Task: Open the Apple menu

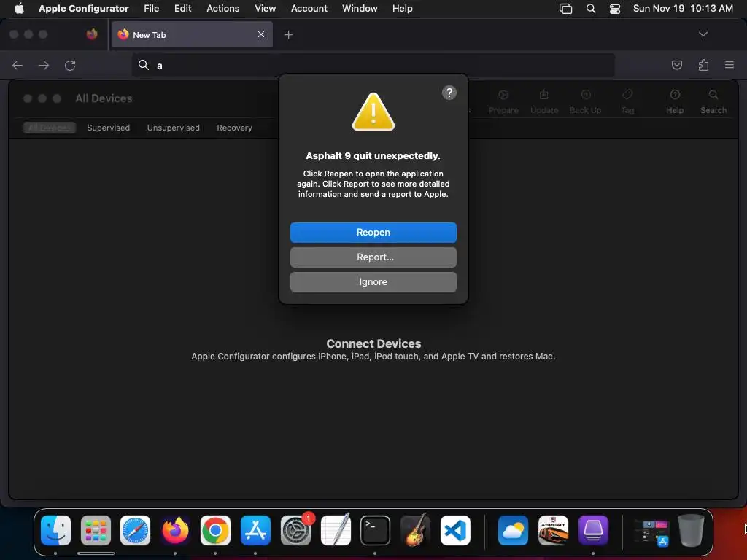Action: point(19,8)
